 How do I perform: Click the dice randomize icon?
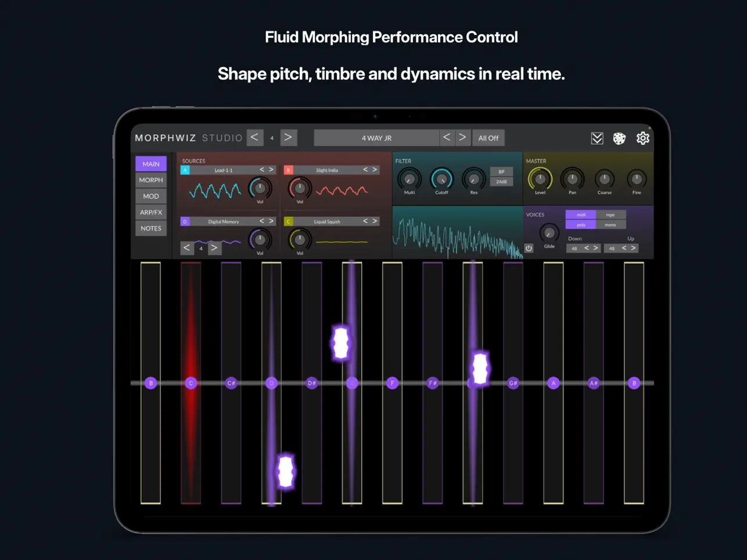[x=619, y=138]
